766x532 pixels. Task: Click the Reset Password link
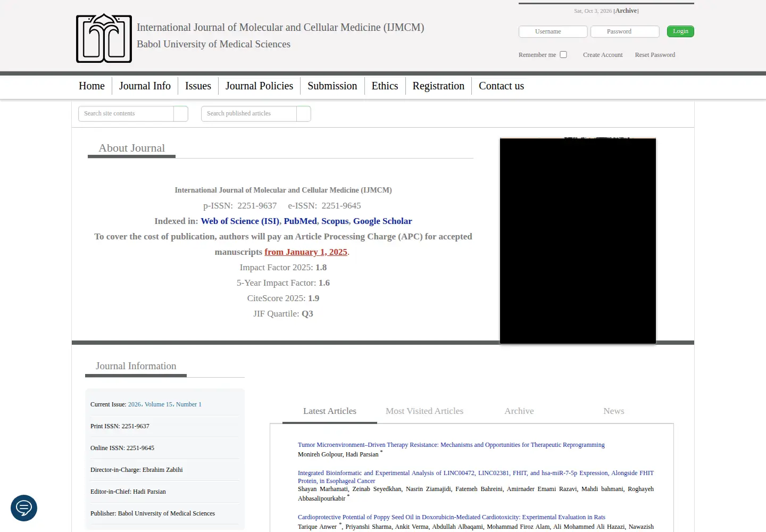point(655,55)
